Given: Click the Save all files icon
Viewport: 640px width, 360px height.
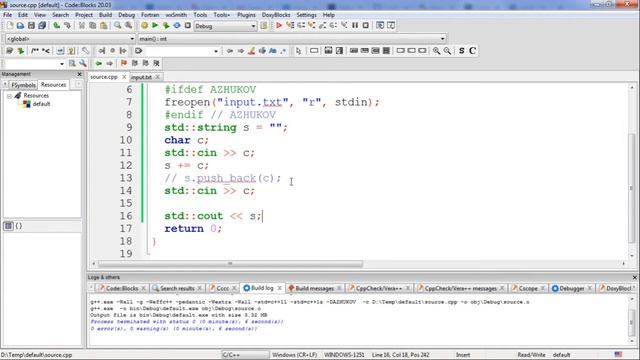Looking at the screenshot, I should (x=42, y=26).
